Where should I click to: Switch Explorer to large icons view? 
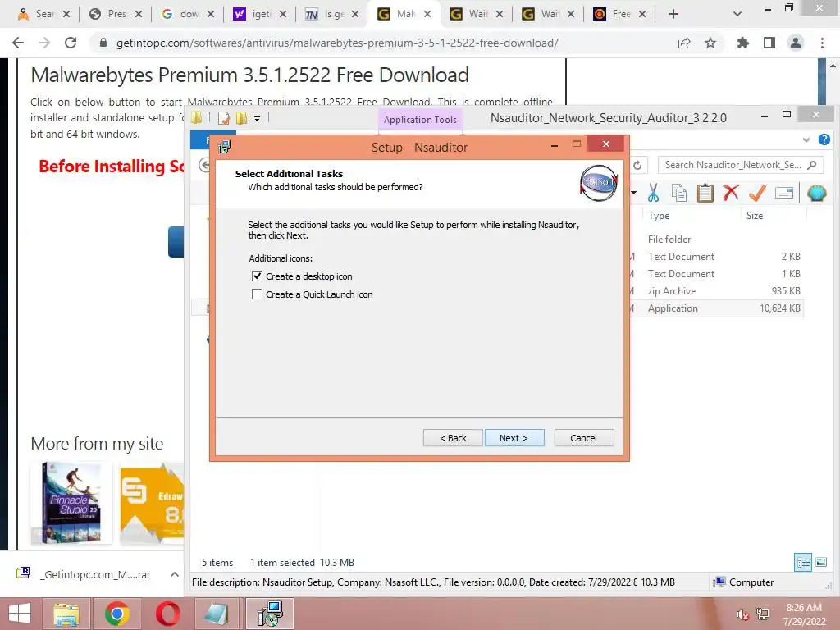click(x=821, y=562)
